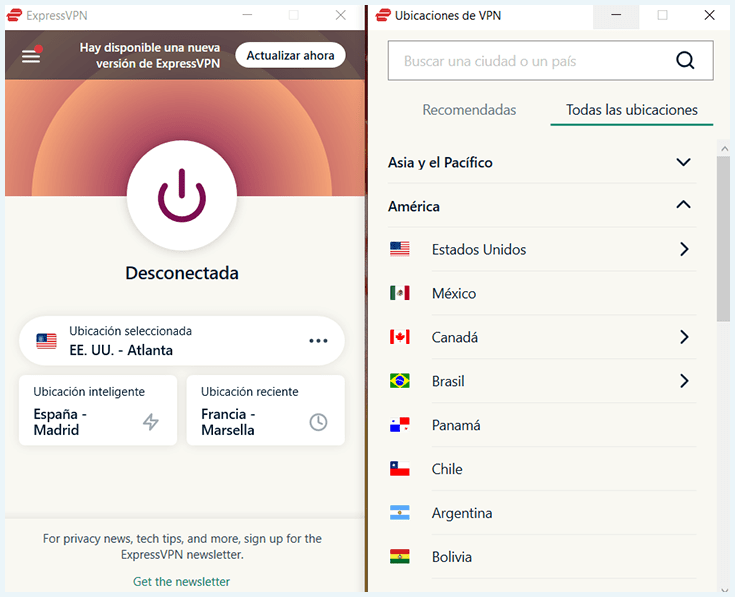Open the three-dot options for the selected location
735x597 pixels.
(x=318, y=341)
